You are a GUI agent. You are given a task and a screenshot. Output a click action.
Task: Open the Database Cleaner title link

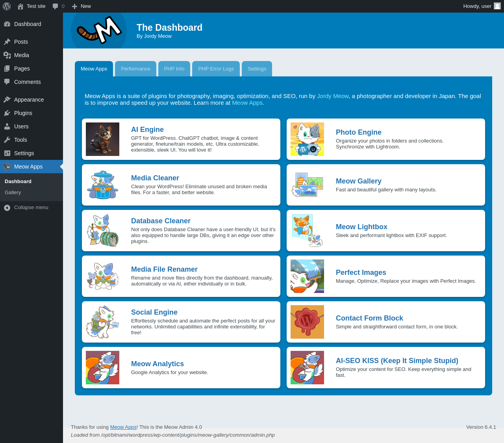coord(161,221)
